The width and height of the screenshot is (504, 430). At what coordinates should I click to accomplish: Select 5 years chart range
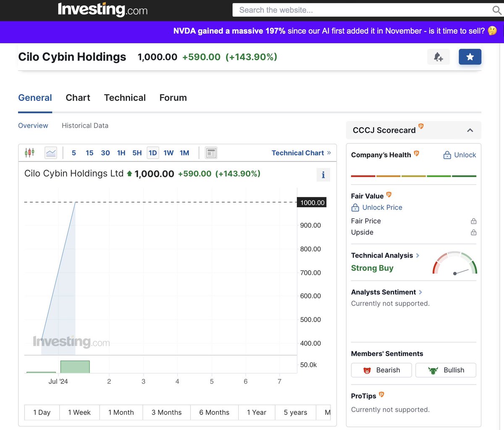(x=296, y=412)
